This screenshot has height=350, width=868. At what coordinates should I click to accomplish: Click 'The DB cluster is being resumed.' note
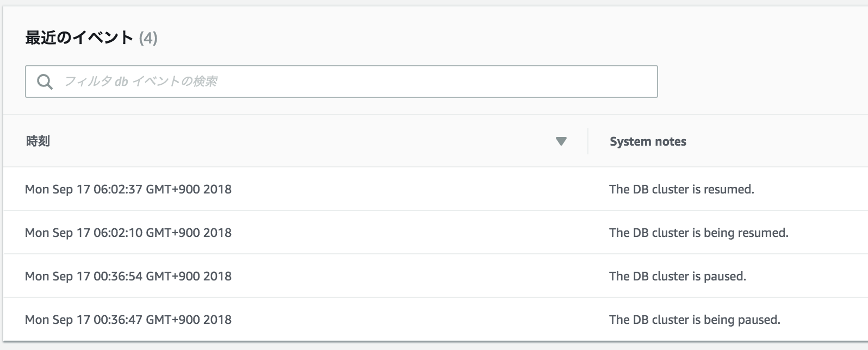pyautogui.click(x=699, y=233)
